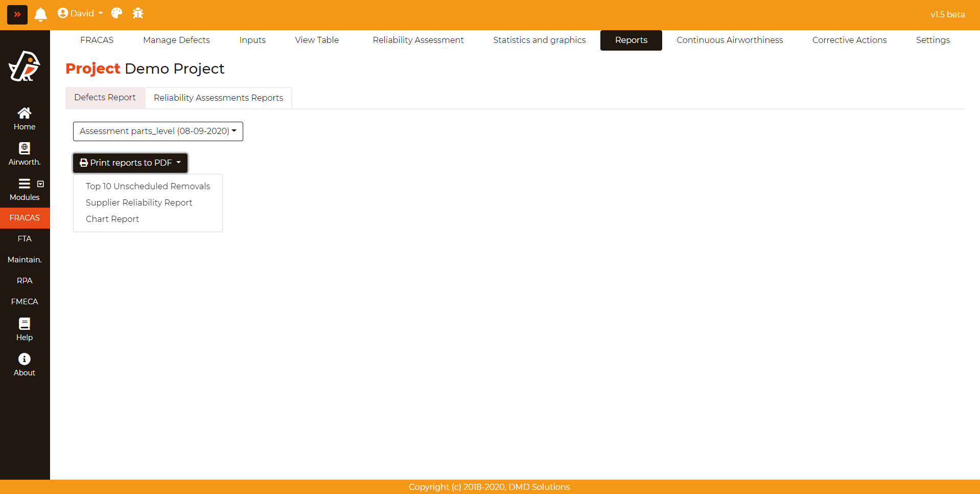The height and width of the screenshot is (494, 980).
Task: Choose Supplier Reliability Report option
Action: click(139, 203)
